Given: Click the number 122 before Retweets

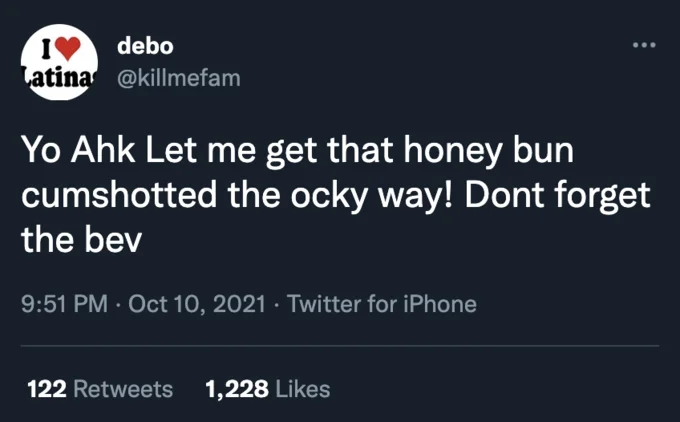Looking at the screenshot, I should 47,389.
